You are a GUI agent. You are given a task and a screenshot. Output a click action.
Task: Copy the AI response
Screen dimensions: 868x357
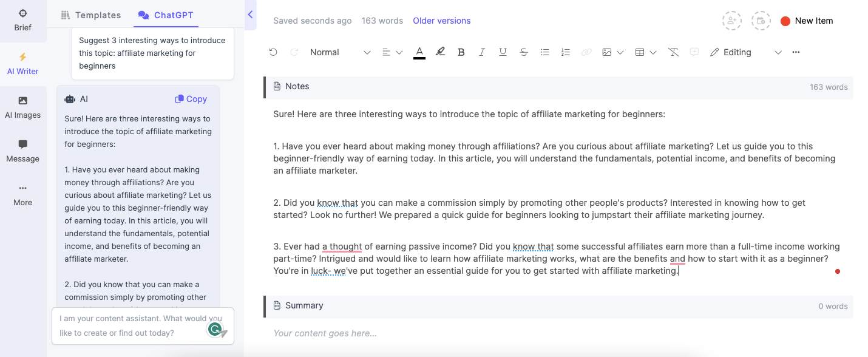[191, 98]
